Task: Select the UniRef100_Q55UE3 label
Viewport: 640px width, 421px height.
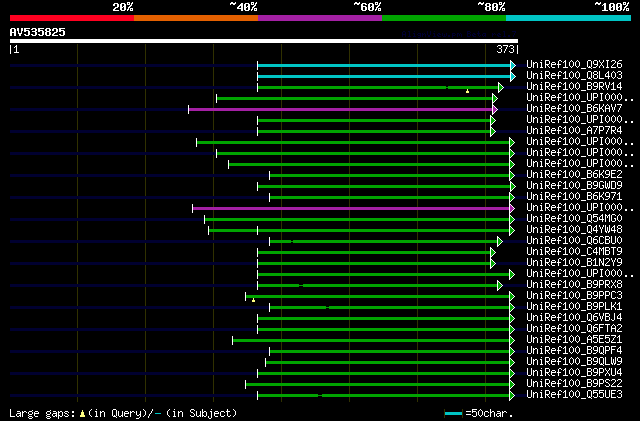Action: 574,394
